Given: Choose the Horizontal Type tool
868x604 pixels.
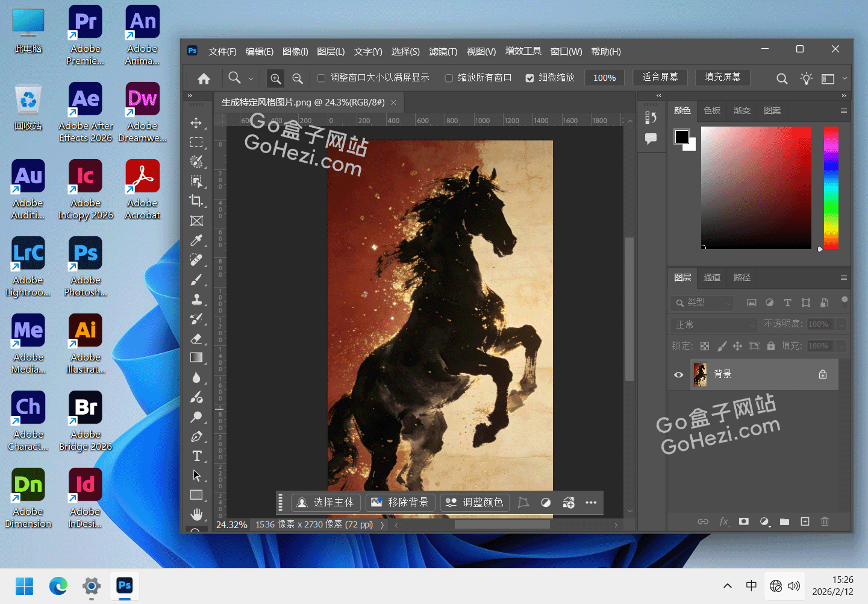Looking at the screenshot, I should click(x=196, y=456).
